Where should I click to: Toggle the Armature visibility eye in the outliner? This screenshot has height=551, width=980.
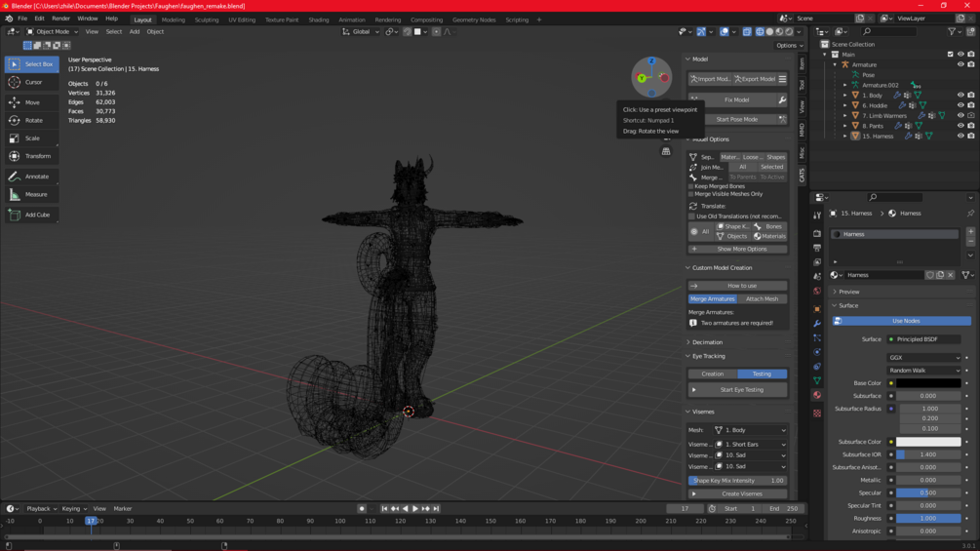pos(960,64)
